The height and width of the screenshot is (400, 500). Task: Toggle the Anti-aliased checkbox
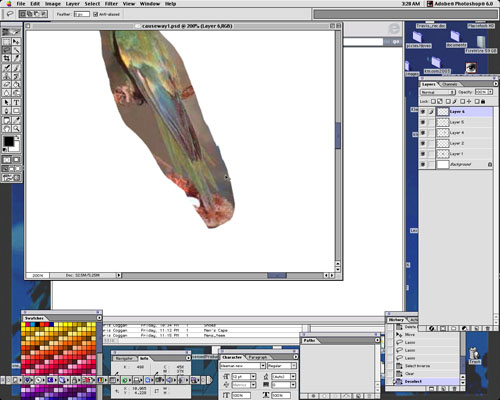click(95, 14)
